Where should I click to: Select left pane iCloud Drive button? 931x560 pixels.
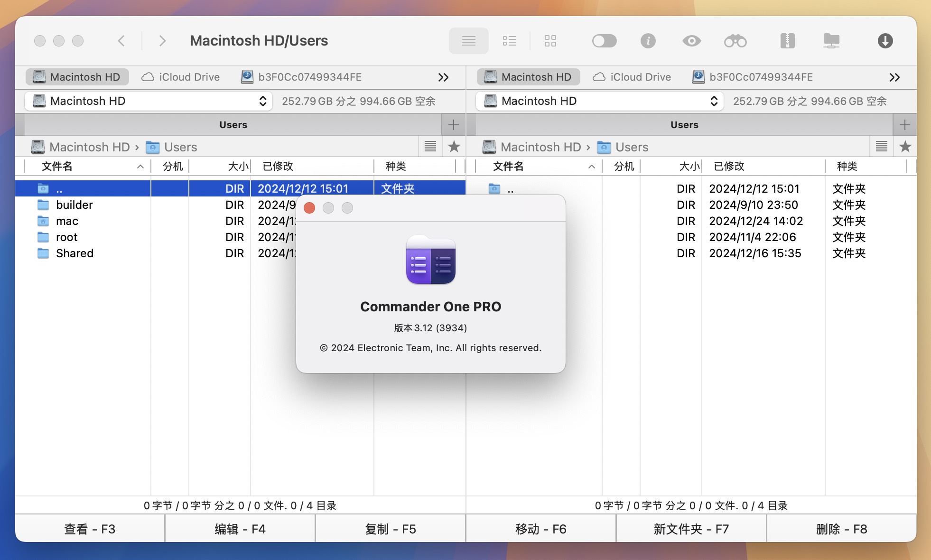pos(181,77)
